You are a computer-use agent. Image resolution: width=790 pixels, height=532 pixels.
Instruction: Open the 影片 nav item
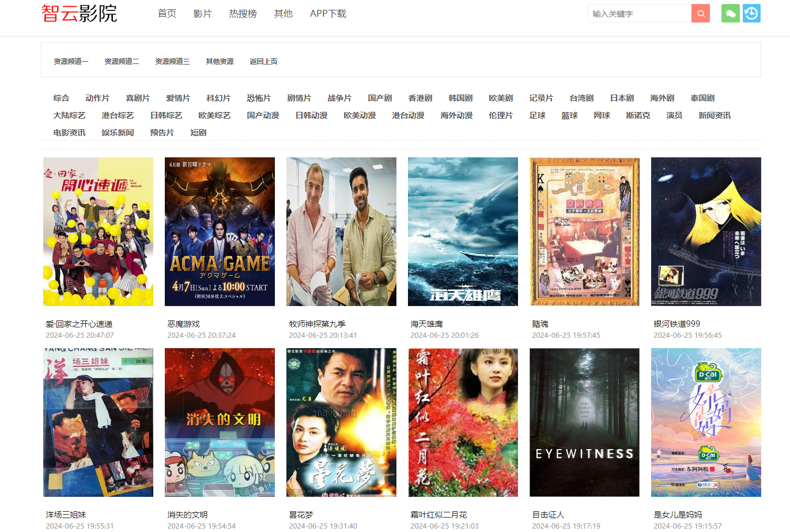[x=202, y=13]
